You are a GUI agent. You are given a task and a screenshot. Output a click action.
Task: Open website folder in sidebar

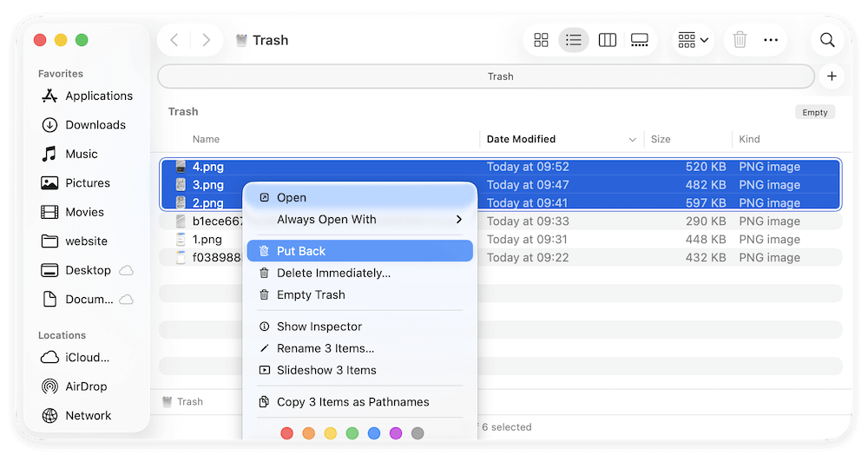tap(75, 241)
